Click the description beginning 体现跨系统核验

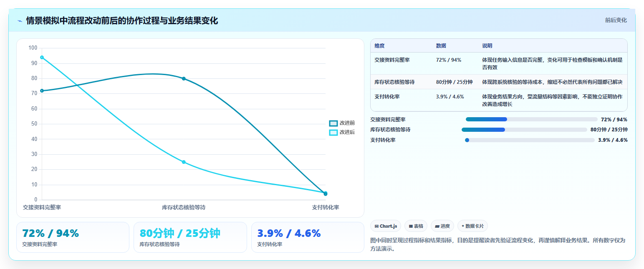pos(552,82)
